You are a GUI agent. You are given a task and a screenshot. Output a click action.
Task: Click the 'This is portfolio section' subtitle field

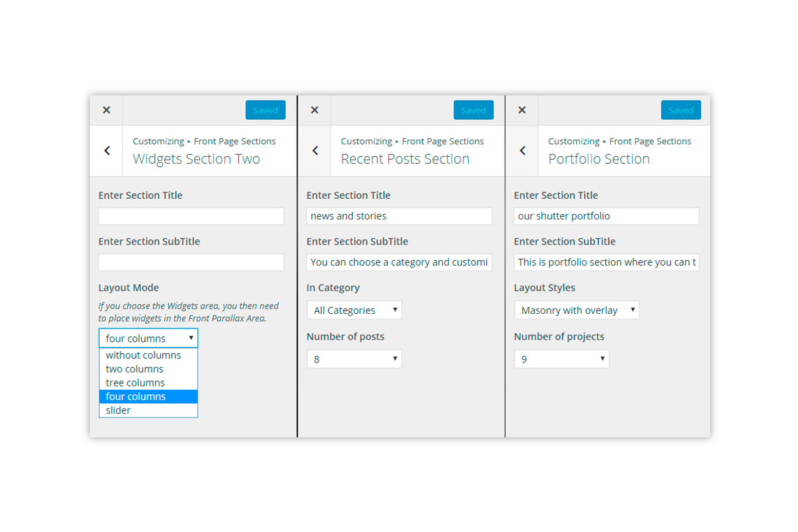(606, 262)
